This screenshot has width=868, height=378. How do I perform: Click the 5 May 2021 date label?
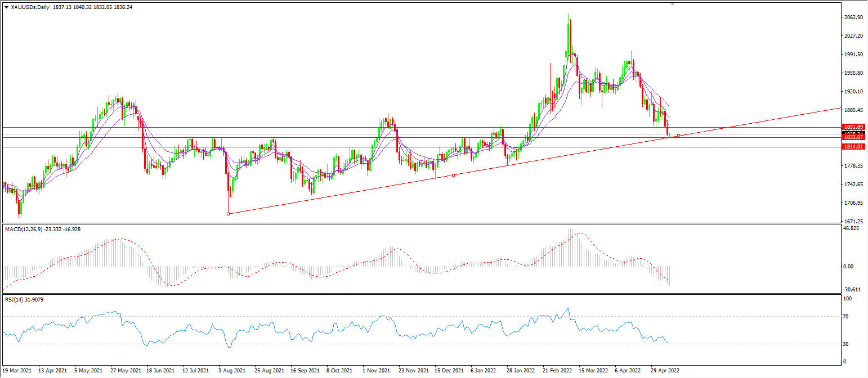pos(88,371)
